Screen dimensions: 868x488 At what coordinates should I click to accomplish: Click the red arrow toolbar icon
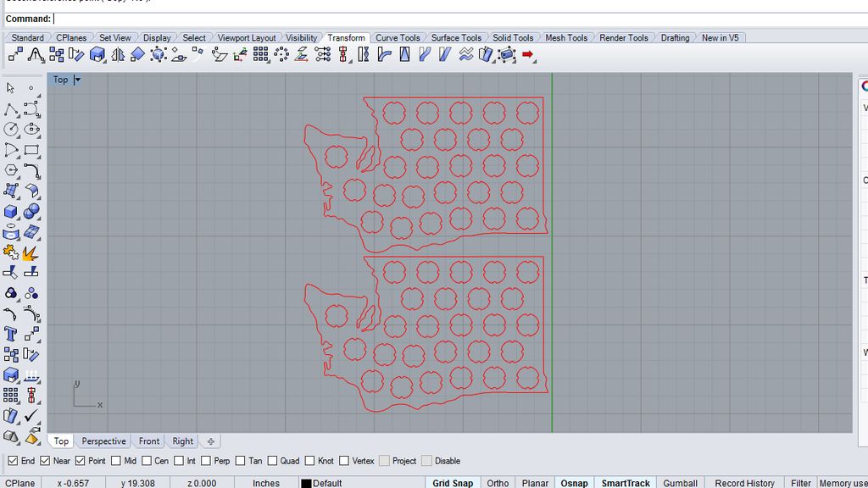click(x=527, y=54)
